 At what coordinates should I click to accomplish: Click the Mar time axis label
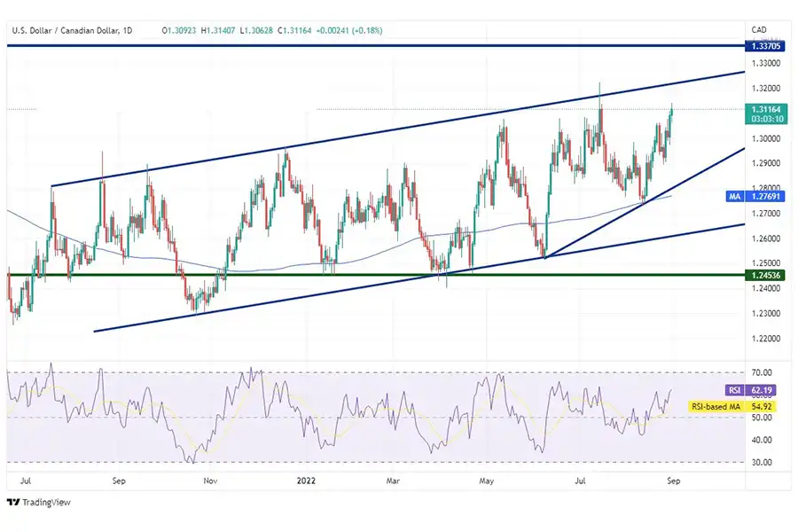[393, 481]
